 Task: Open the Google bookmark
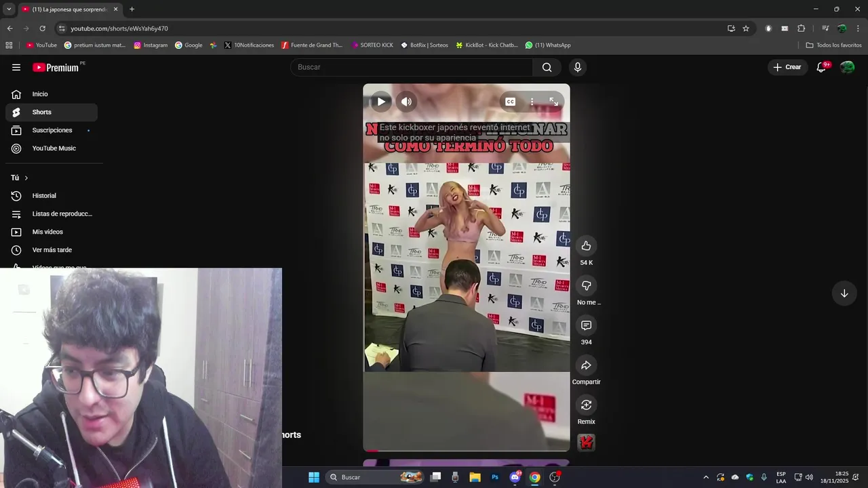(189, 45)
